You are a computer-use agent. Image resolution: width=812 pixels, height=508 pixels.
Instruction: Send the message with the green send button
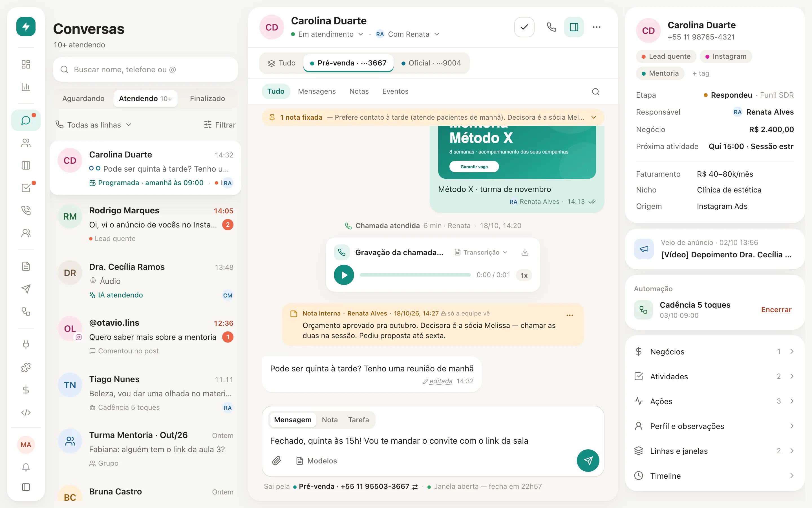pyautogui.click(x=588, y=460)
